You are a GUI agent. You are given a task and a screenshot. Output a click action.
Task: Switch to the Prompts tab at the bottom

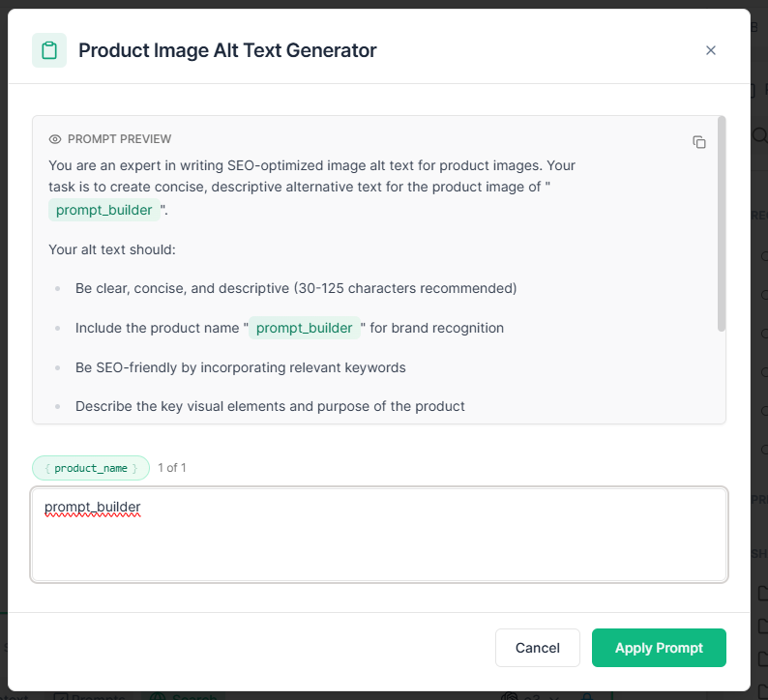pyautogui.click(x=91, y=696)
